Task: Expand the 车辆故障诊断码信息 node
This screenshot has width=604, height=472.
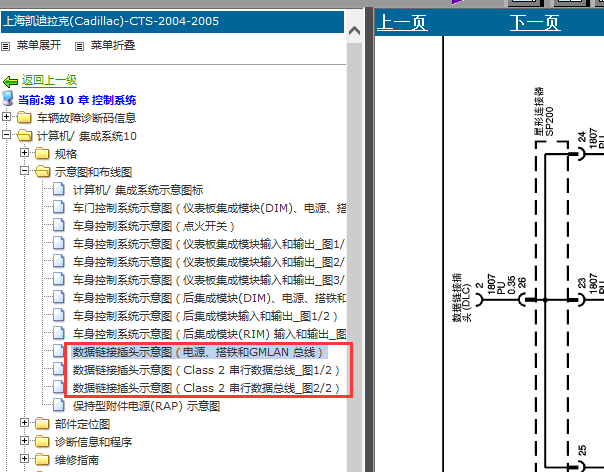Action: point(7,116)
